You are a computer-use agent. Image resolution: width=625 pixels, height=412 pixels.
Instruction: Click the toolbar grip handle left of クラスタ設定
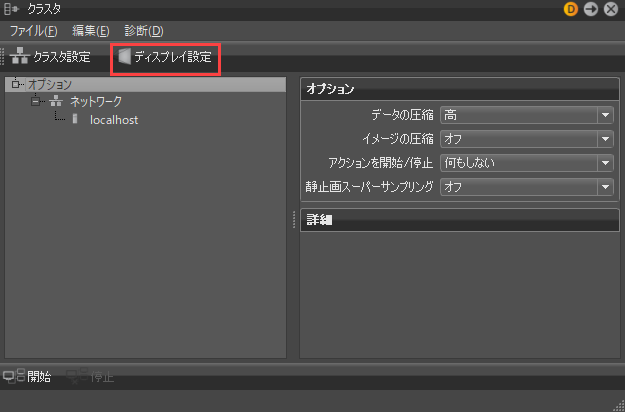coord(2,57)
